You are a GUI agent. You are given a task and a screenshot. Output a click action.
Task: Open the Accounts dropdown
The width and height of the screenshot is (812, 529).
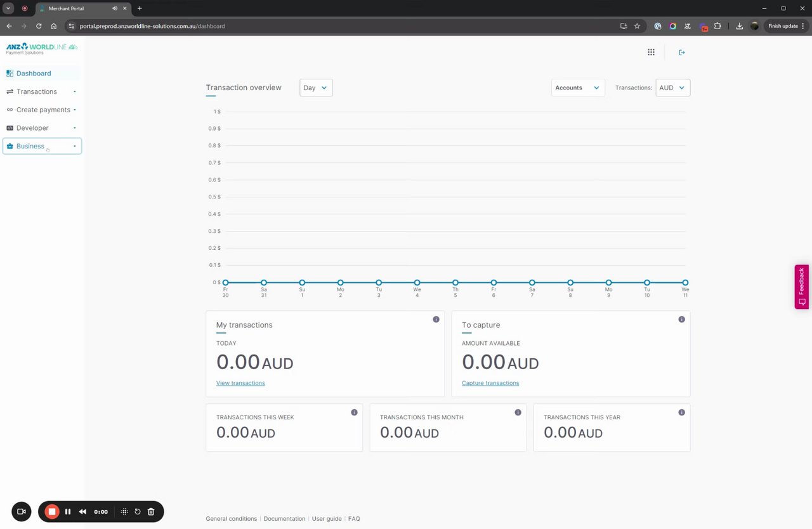tap(578, 88)
